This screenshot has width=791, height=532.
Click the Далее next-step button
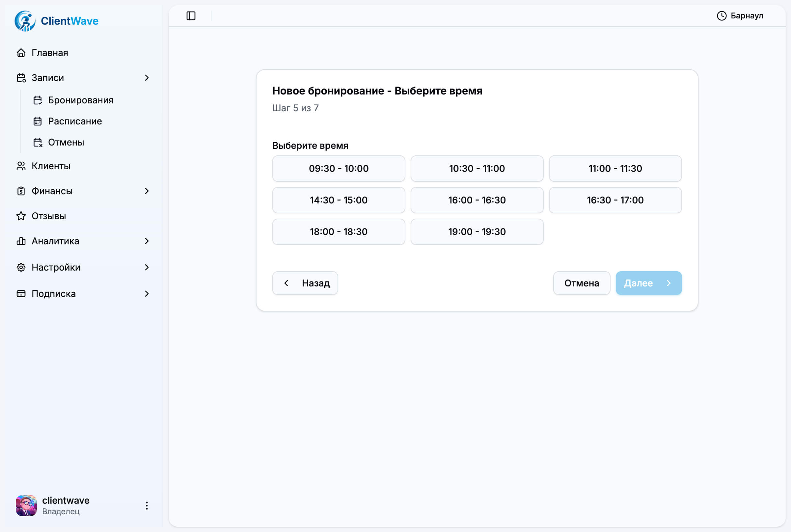648,283
